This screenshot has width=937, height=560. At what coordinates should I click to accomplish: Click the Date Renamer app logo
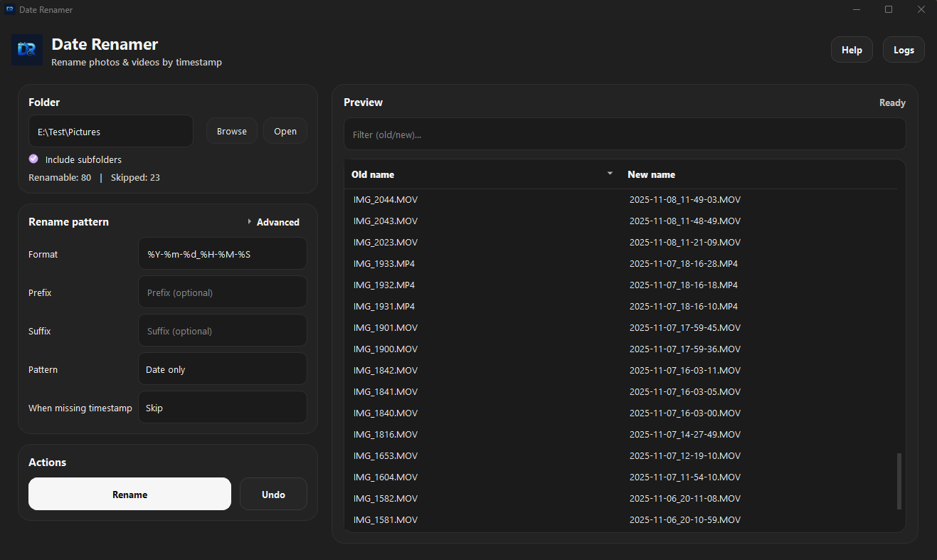tap(27, 50)
